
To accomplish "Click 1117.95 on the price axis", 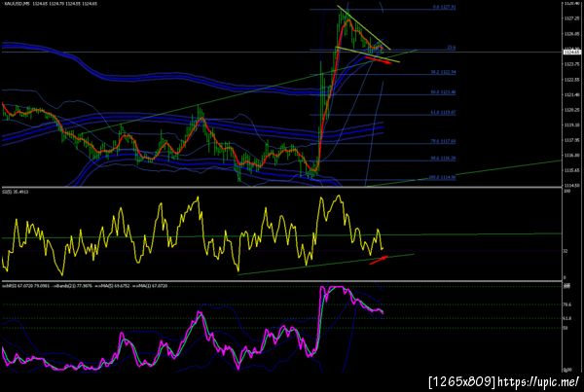I will click(x=571, y=140).
